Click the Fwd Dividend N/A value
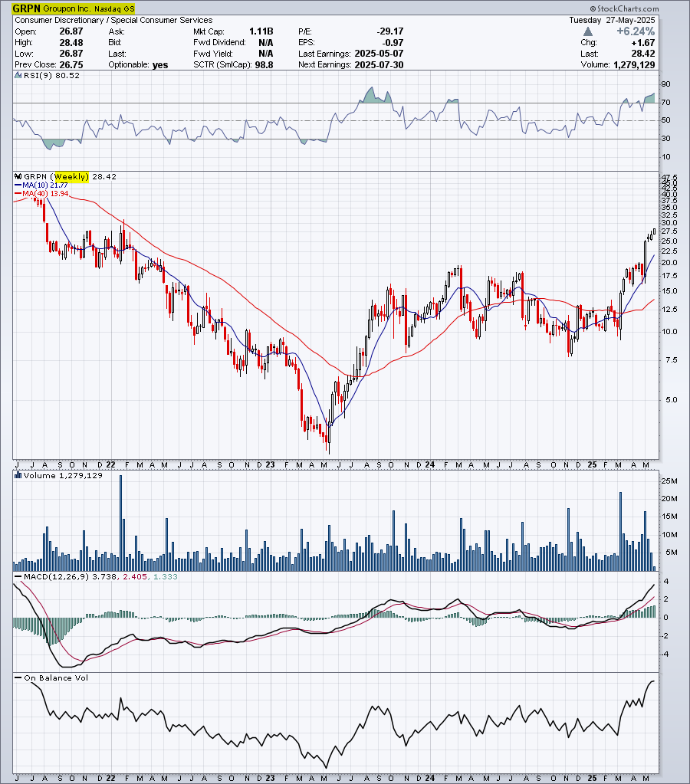The image size is (690, 784). point(266,42)
